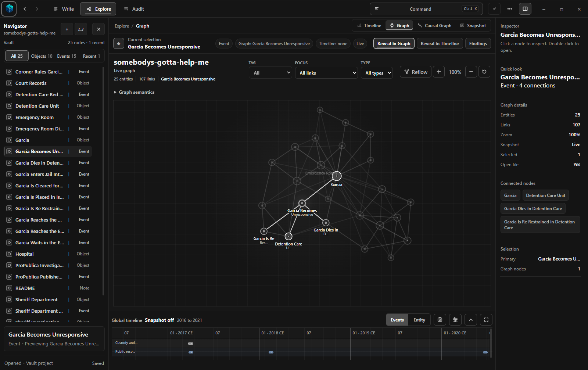This screenshot has height=370, width=588.
Task: Open connected node Detention Care Unit
Action: click(x=546, y=195)
